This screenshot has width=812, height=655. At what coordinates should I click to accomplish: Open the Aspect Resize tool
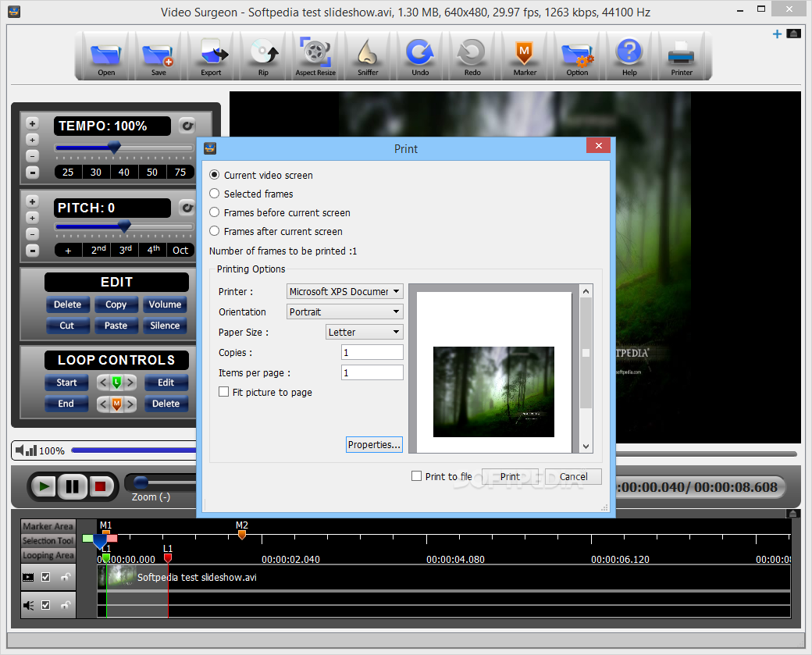[x=315, y=57]
